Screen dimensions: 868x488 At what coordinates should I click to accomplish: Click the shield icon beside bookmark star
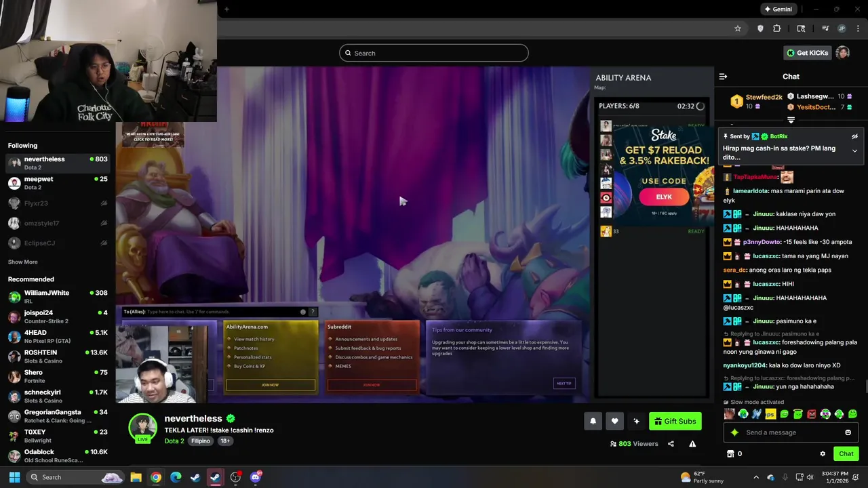pyautogui.click(x=760, y=28)
